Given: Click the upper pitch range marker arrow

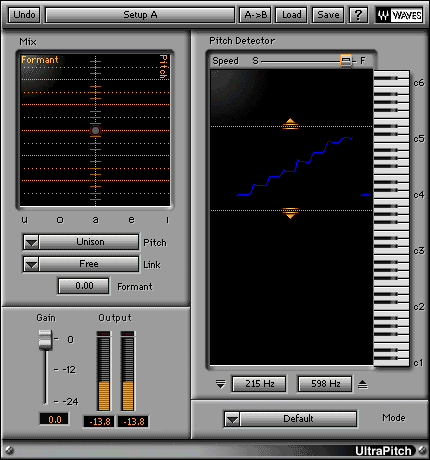Looking at the screenshot, I should 290,123.
